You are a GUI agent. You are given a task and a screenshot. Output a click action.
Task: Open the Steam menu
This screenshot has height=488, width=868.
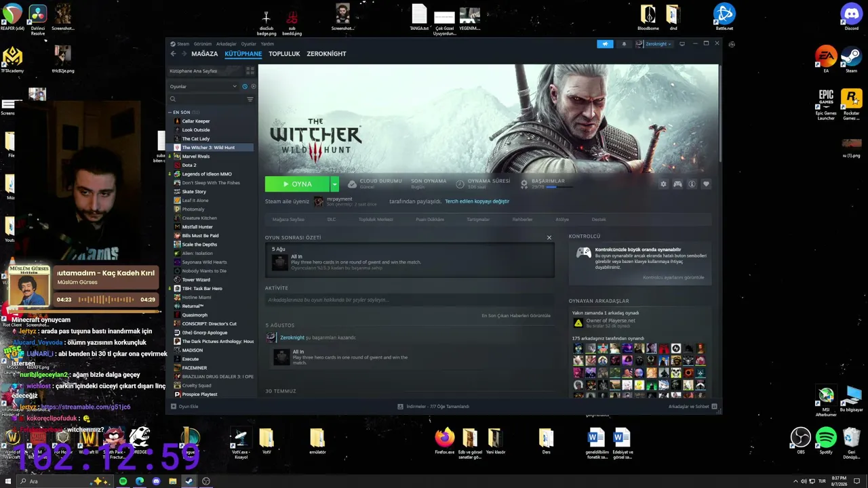pyautogui.click(x=183, y=44)
